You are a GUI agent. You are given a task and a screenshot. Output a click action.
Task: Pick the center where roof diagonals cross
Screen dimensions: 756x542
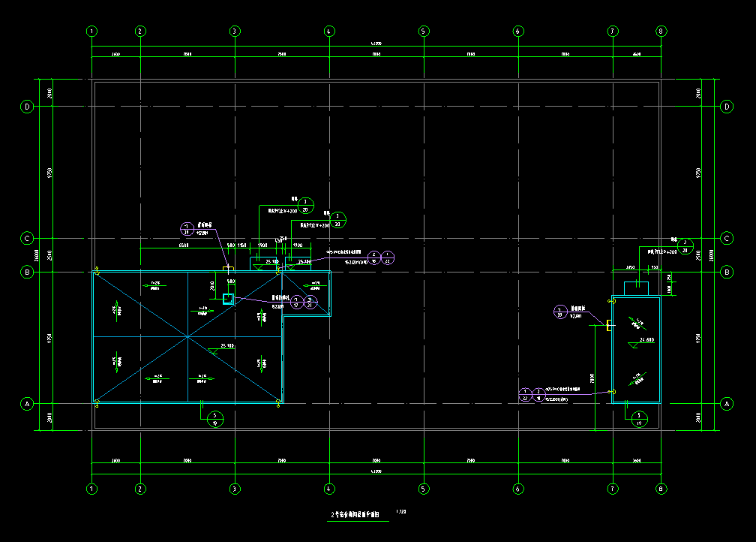click(x=187, y=338)
